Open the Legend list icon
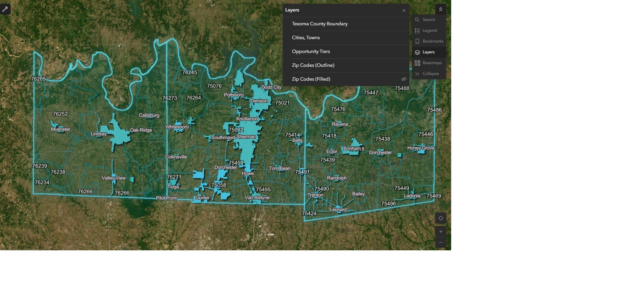The image size is (644, 307). coord(417,31)
